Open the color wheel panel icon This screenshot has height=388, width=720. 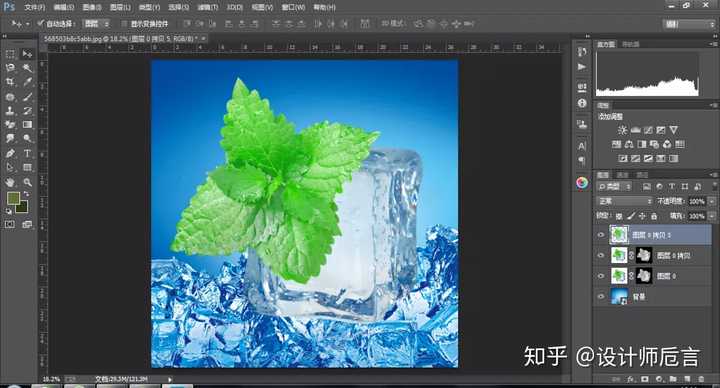tap(582, 183)
